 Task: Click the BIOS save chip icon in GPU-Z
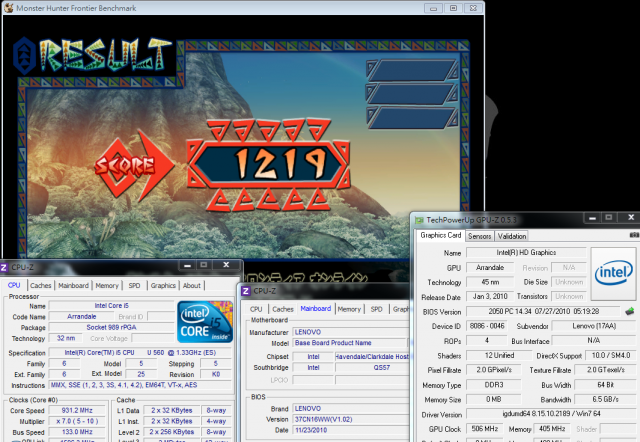click(630, 311)
